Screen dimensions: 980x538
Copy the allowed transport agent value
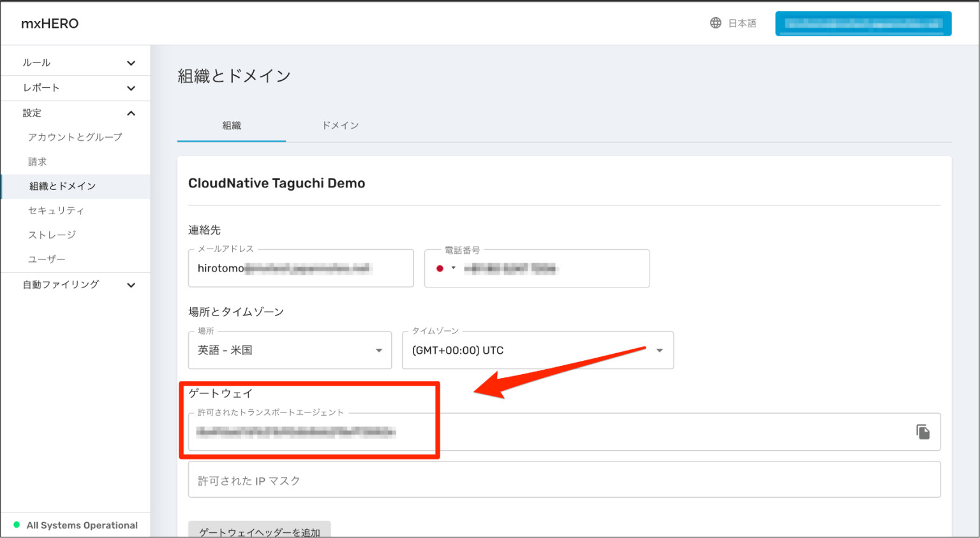923,432
